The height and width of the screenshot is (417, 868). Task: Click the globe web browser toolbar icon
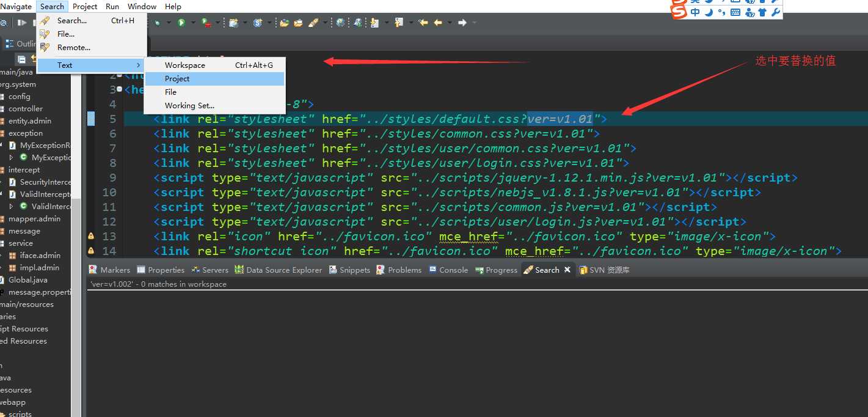click(x=340, y=23)
